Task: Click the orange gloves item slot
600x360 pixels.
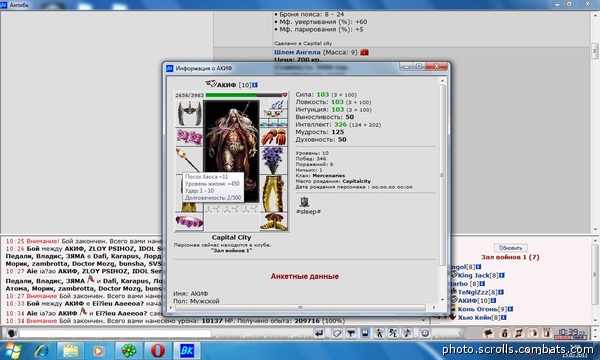Action: [x=274, y=137]
